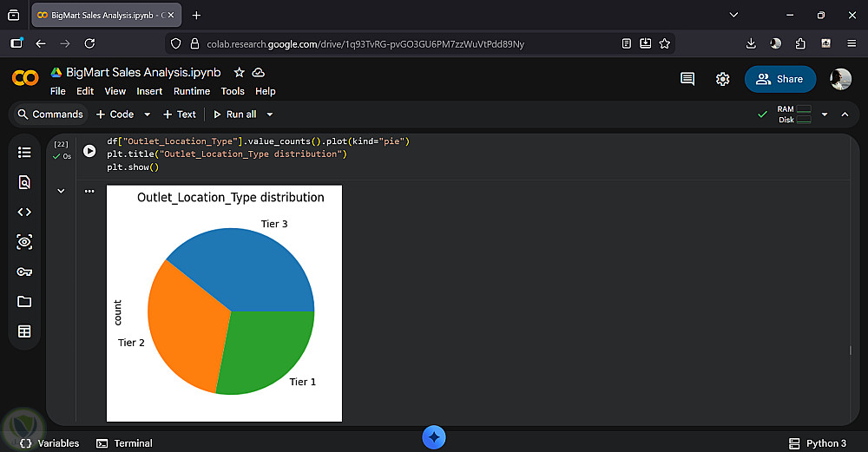Open the Code snippets panel
The height and width of the screenshot is (452, 868).
(x=24, y=212)
